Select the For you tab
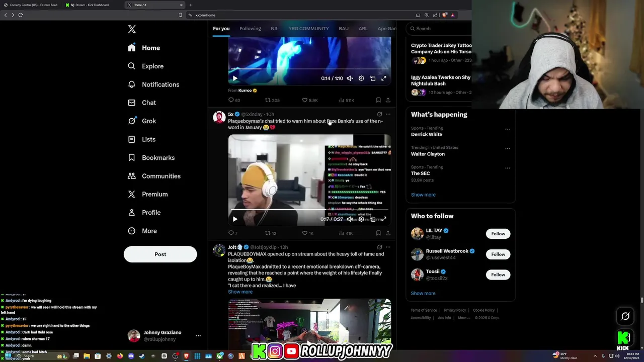Screen dimensions: 644x362 pos(221,29)
